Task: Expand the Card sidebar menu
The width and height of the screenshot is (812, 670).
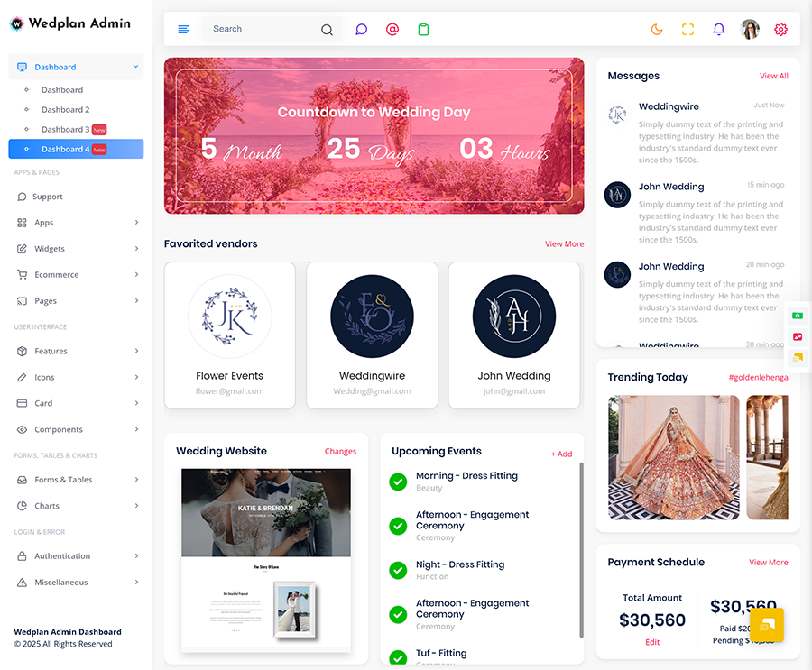Action: pyautogui.click(x=76, y=403)
